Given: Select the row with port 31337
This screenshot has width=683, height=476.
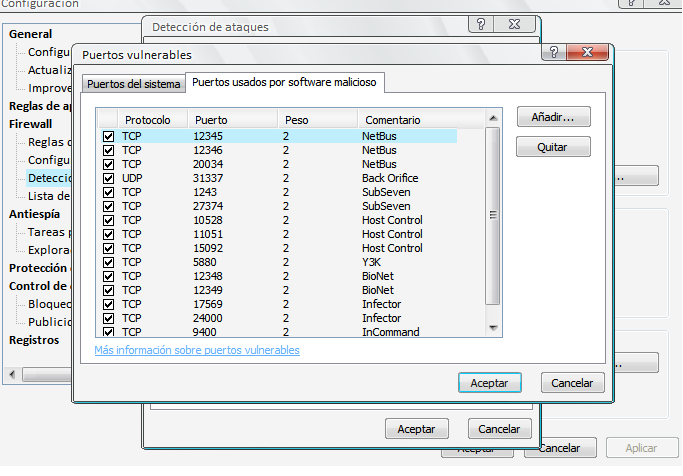Looking at the screenshot, I should click(x=279, y=178).
